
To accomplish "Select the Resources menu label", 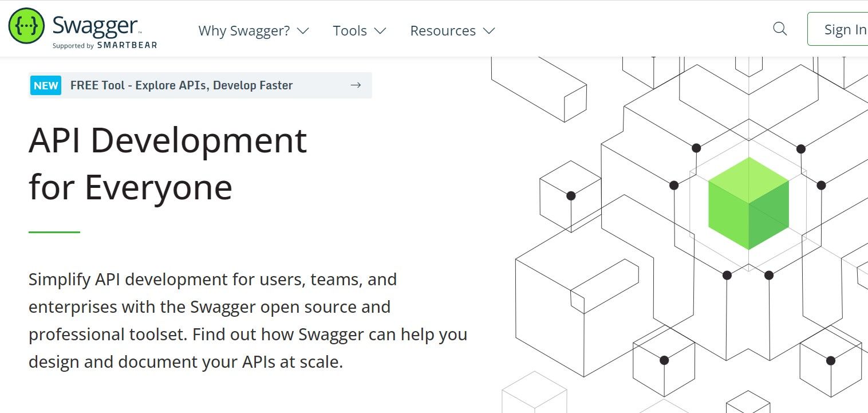I will click(x=443, y=31).
